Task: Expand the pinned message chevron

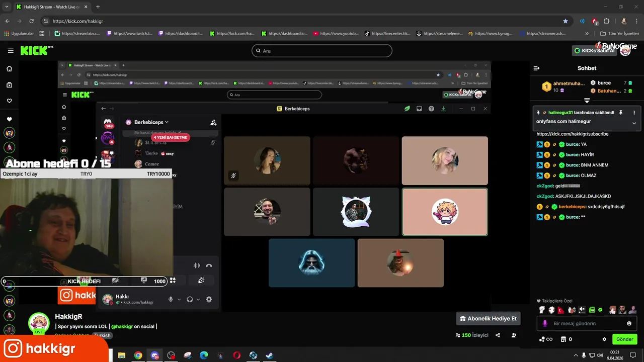Action: (x=634, y=123)
